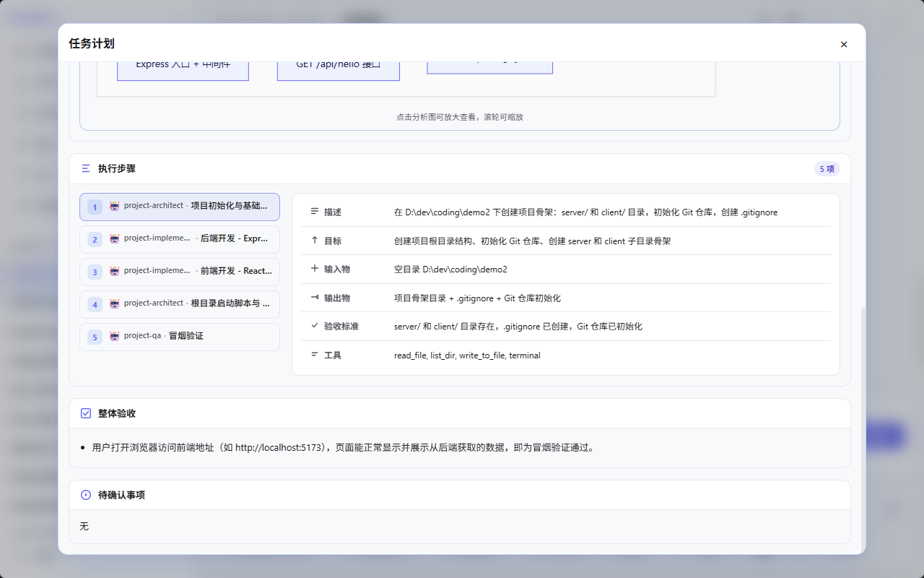Image resolution: width=924 pixels, height=578 pixels.
Task: Click the 待确认事项 section title
Action: [121, 495]
